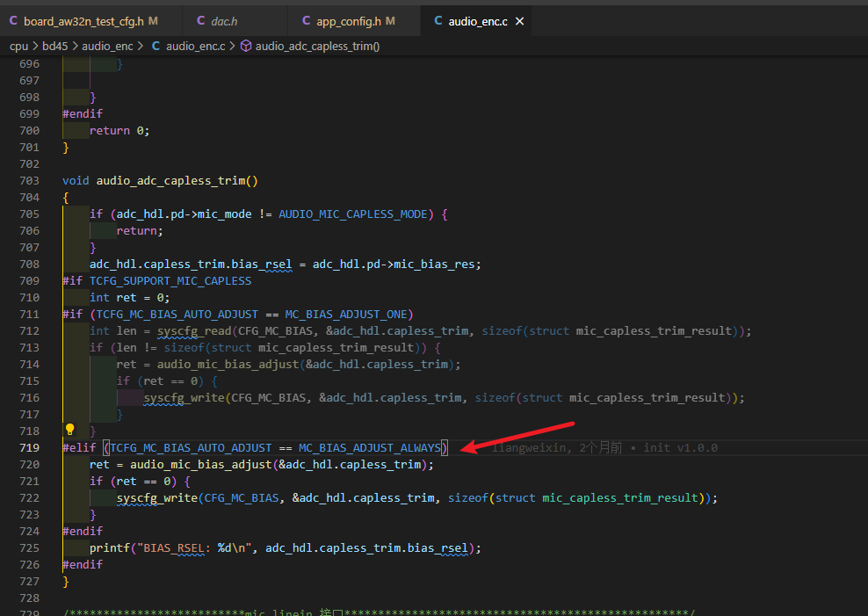Screen dimensions: 868x616
Task: Click the function symbol icon in breadcrumb
Action: coord(246,46)
